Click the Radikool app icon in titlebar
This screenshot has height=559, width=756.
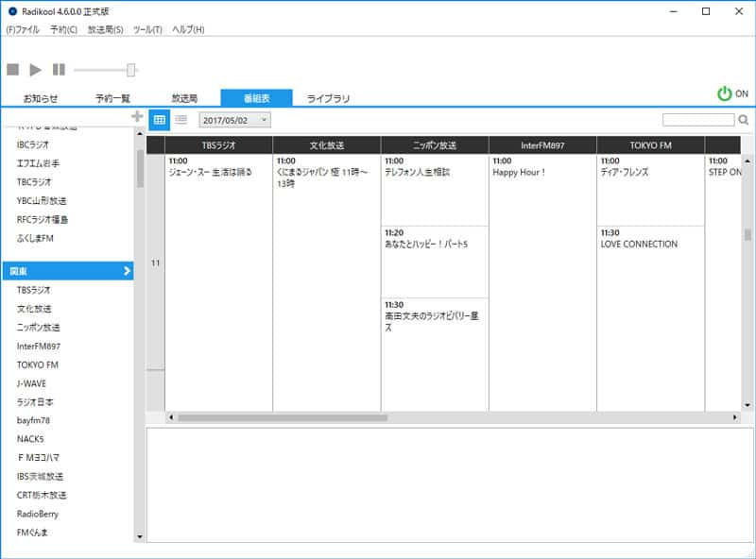pos(10,11)
